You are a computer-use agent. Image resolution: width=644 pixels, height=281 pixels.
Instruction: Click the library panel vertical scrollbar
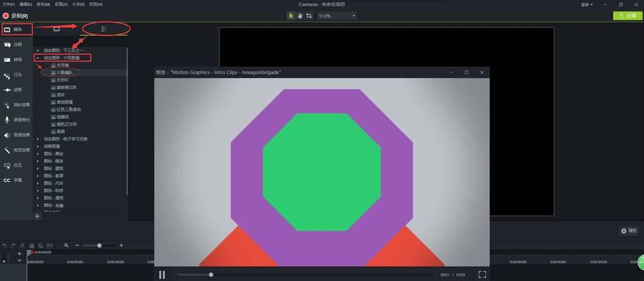pos(127,121)
